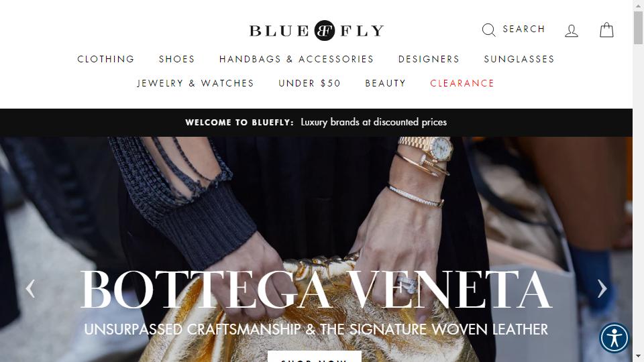
Task: Click the Bottega Veneta hero banner
Action: [x=316, y=249]
